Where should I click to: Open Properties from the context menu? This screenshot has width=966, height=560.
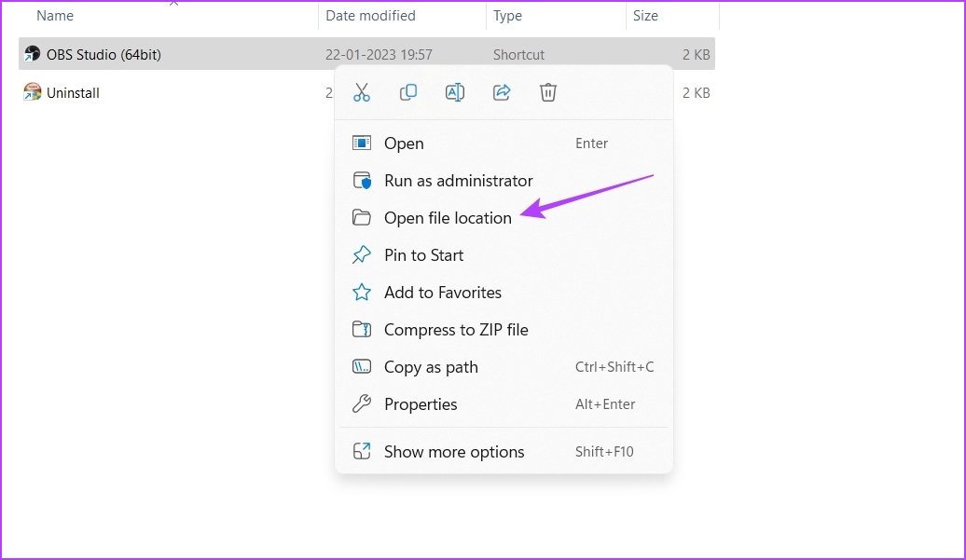[421, 404]
